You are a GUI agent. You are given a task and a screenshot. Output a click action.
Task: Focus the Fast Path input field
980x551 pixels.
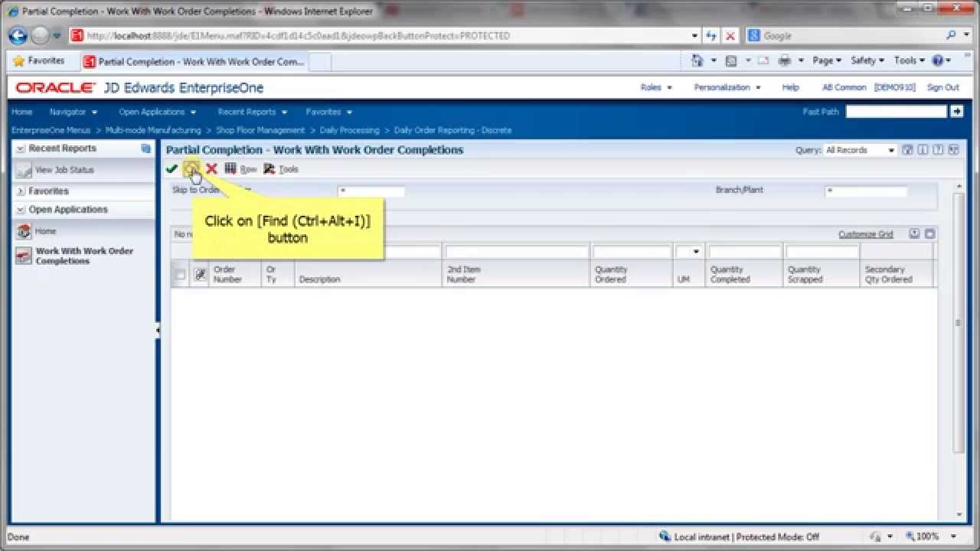click(896, 112)
